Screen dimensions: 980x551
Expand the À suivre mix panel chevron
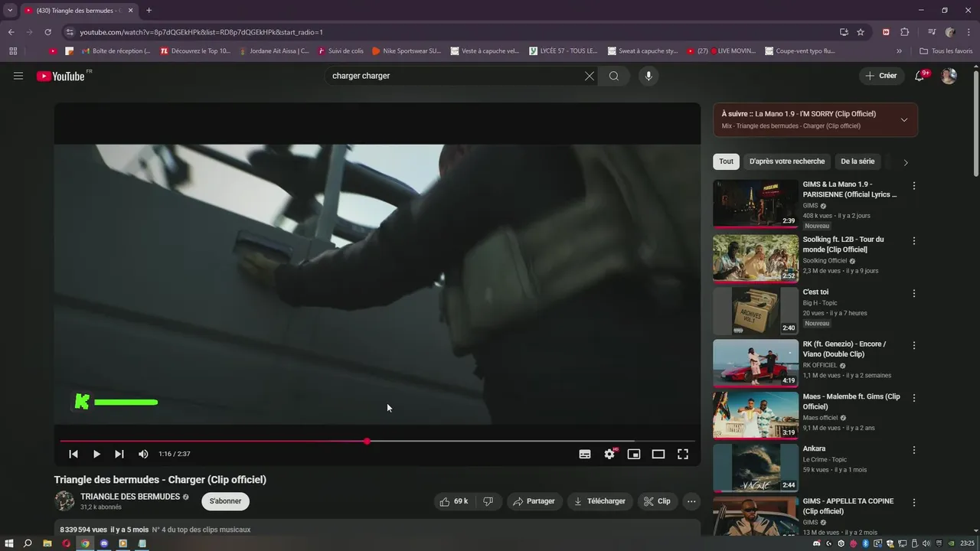point(904,120)
